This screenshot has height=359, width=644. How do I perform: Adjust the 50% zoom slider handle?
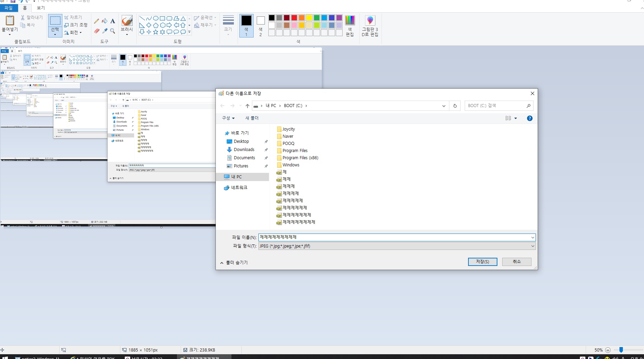tap(621, 350)
